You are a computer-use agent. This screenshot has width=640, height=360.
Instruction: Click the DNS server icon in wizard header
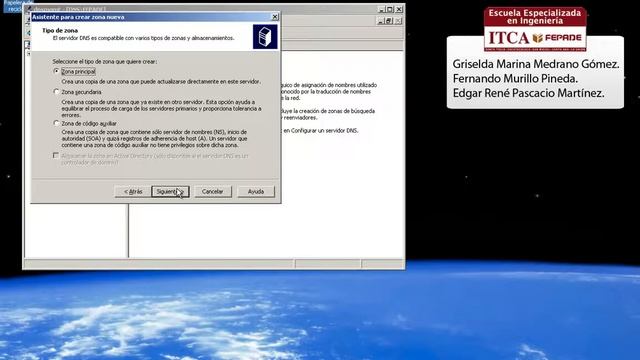click(x=265, y=37)
